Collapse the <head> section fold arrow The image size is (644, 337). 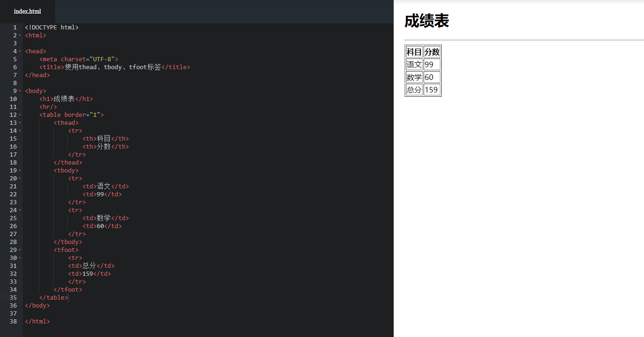click(x=20, y=51)
